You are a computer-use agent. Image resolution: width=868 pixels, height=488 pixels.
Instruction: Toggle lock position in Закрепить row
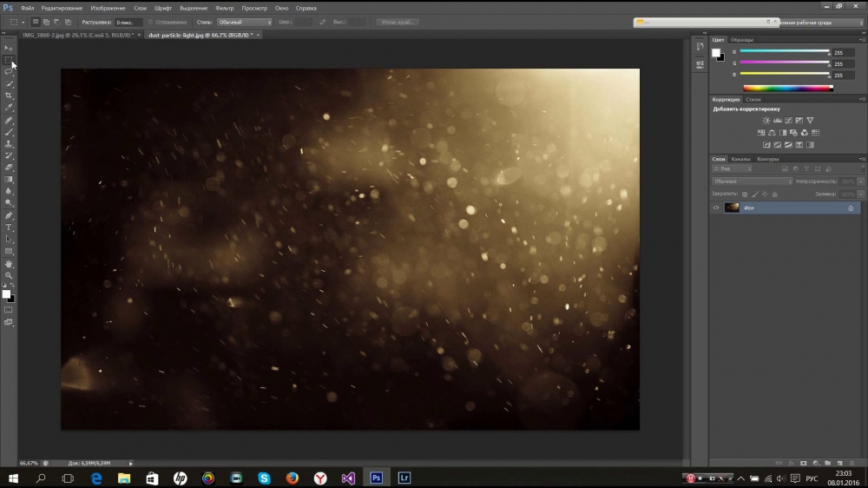point(765,195)
